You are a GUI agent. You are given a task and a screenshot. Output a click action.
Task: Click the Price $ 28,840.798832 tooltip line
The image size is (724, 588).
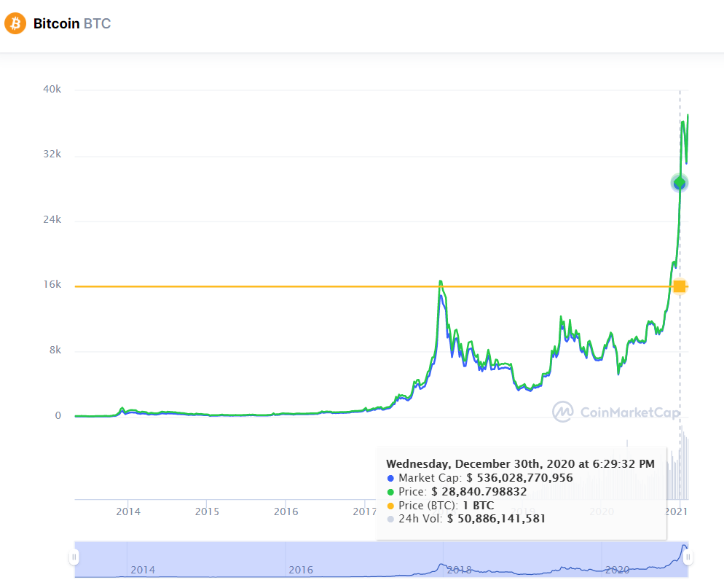[x=457, y=492]
